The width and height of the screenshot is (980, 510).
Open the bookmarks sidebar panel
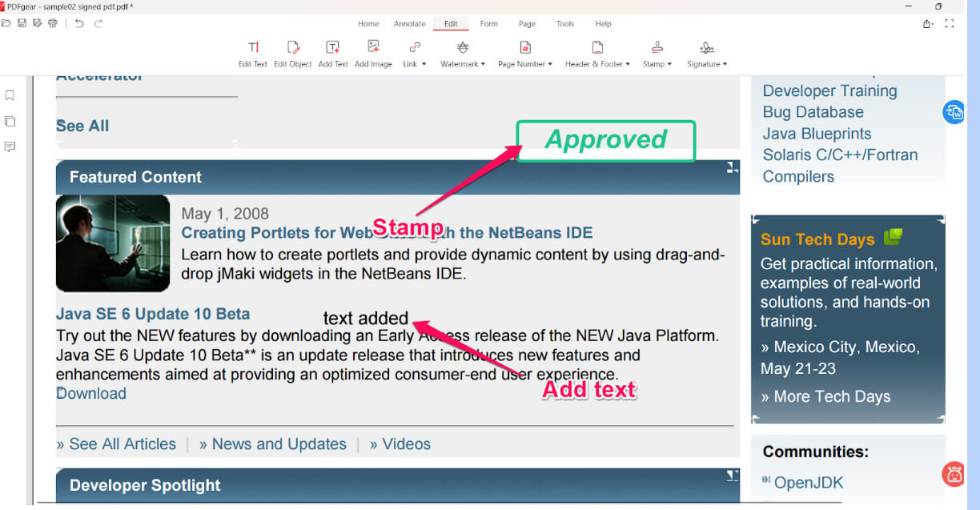pos(10,95)
